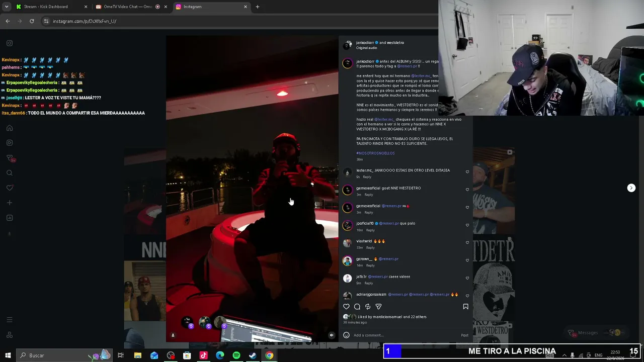Reply to the lester.mc_ comment
The image size is (644, 362).
point(367,177)
